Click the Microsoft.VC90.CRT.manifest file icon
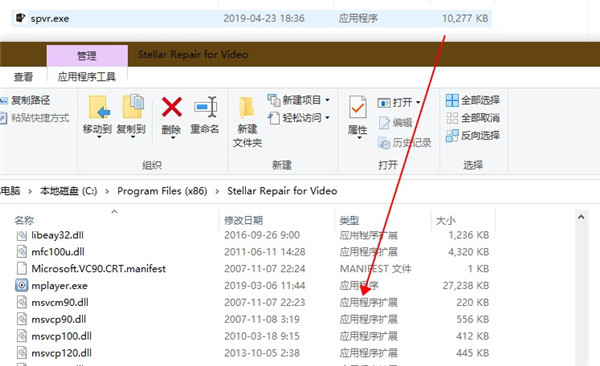The image size is (600, 366). coord(22,268)
